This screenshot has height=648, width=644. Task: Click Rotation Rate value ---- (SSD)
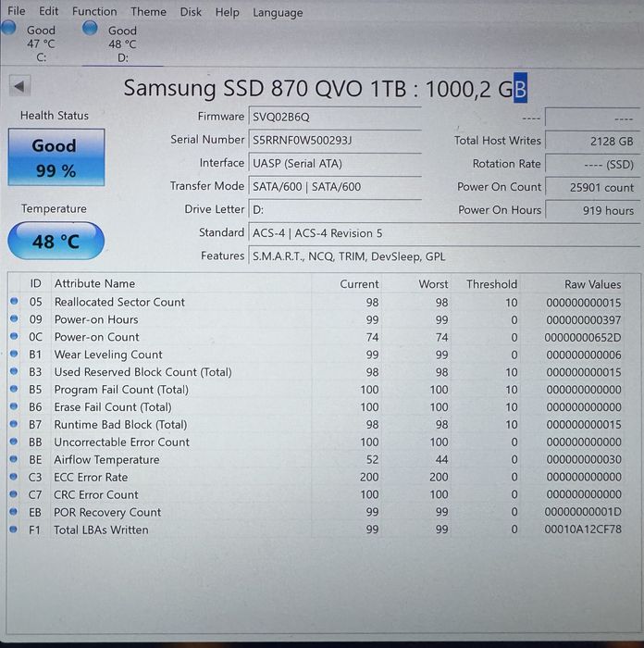(592, 165)
